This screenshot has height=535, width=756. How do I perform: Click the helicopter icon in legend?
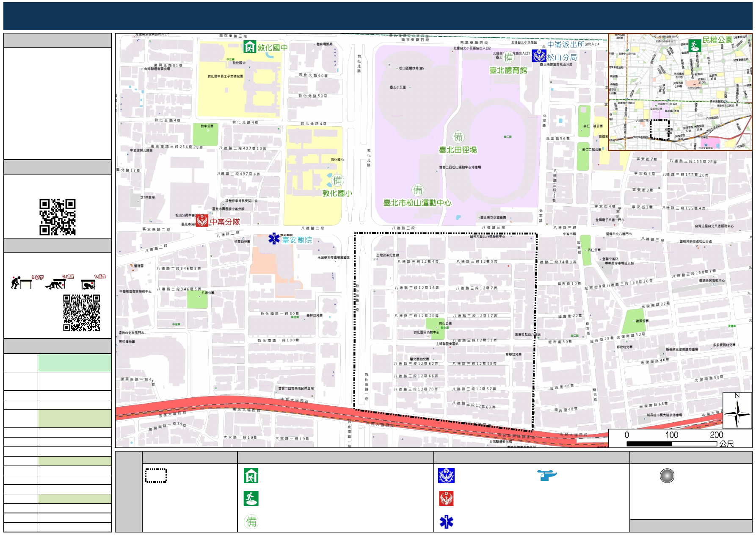click(x=547, y=475)
